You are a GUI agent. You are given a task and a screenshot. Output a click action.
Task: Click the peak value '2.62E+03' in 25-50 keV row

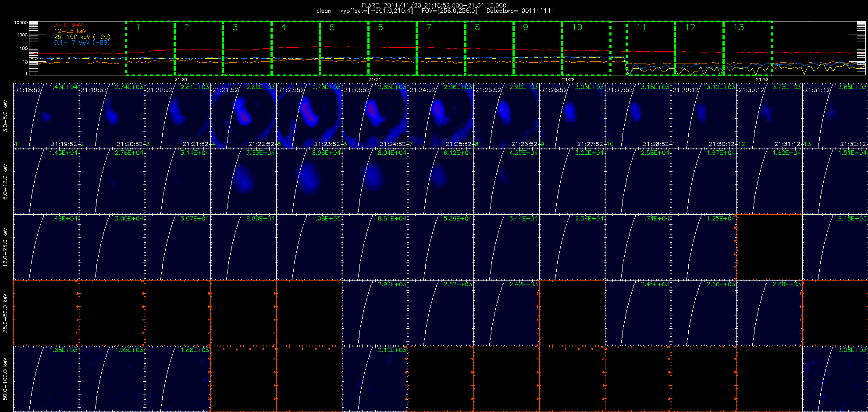(458, 284)
